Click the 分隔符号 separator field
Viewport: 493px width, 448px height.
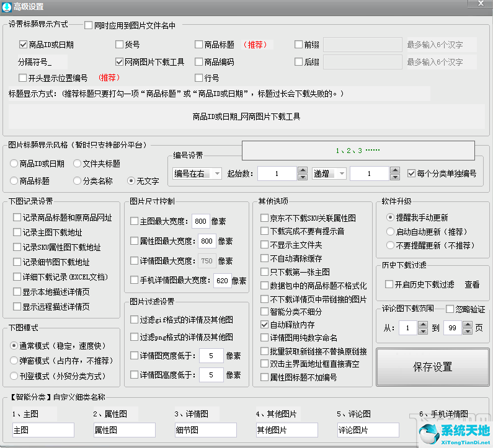pos(42,62)
